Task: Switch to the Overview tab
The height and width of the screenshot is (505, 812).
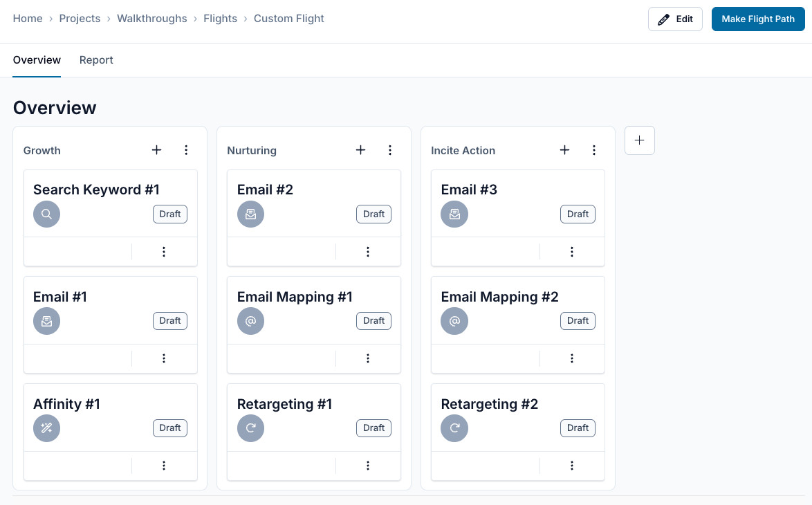Action: coord(37,60)
